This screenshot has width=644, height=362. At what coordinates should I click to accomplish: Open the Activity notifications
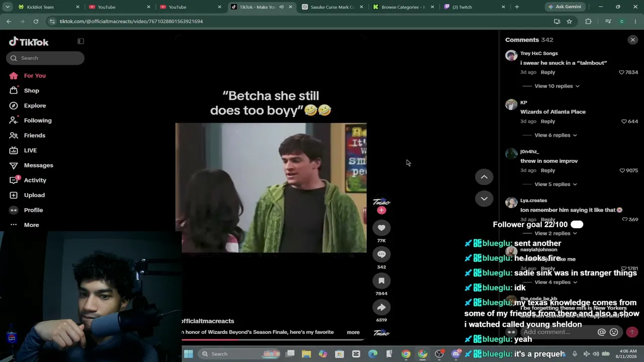35,180
